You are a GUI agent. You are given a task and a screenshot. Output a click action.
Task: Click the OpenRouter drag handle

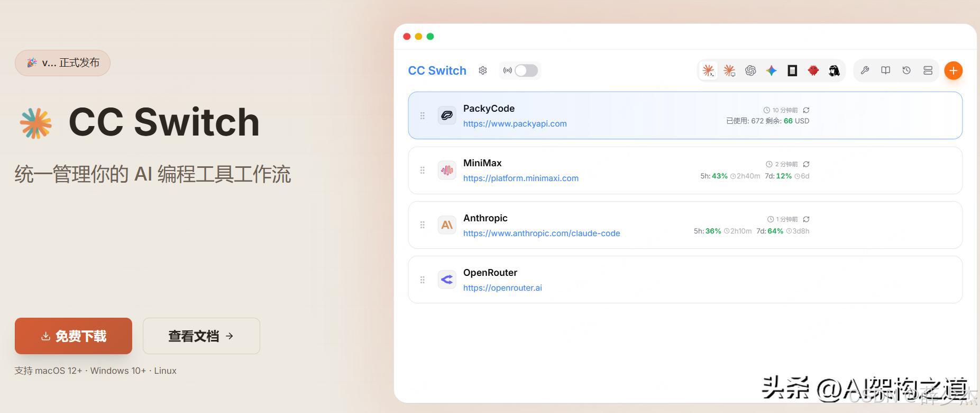pos(423,280)
